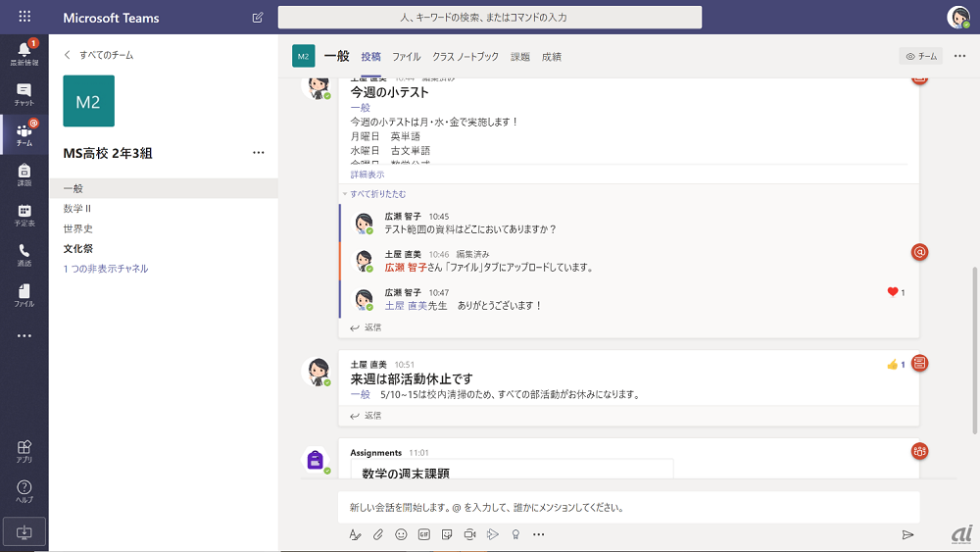Click the GIF icon in compose toolbar
Image resolution: width=980 pixels, height=552 pixels.
click(424, 534)
